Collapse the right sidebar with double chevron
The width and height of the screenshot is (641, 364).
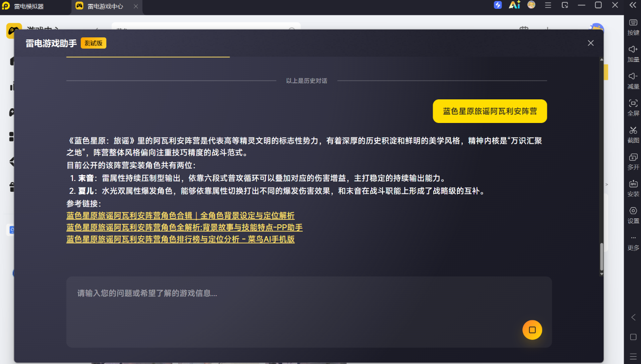coord(633,5)
